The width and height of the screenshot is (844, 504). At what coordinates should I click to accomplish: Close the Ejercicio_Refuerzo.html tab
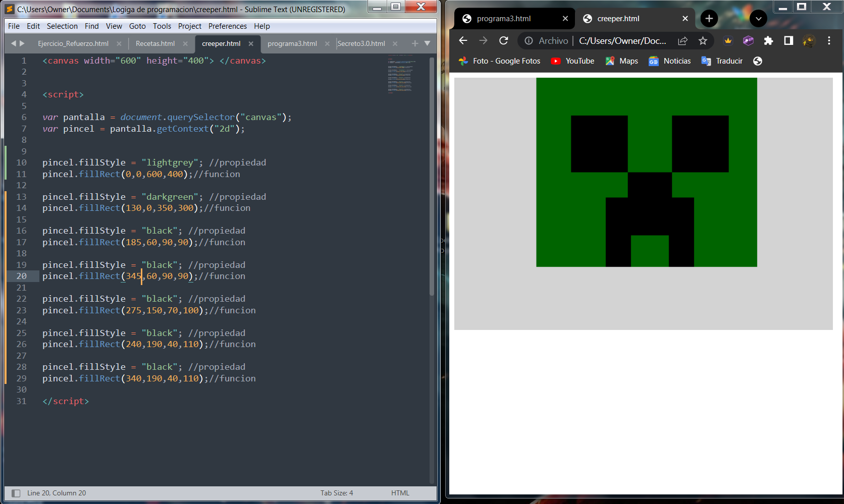119,44
